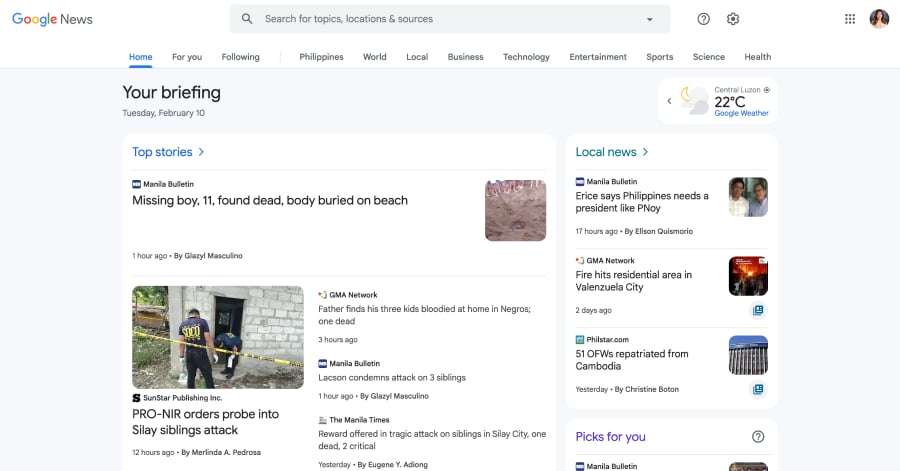Click the 'By Ellson Quismorio' byline
This screenshot has width=900, height=471.
pos(659,231)
